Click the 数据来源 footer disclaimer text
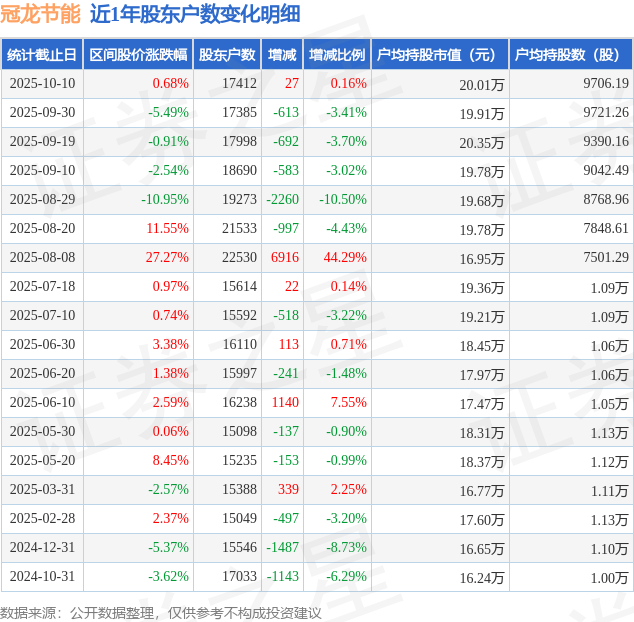The image size is (634, 622). coord(160,612)
